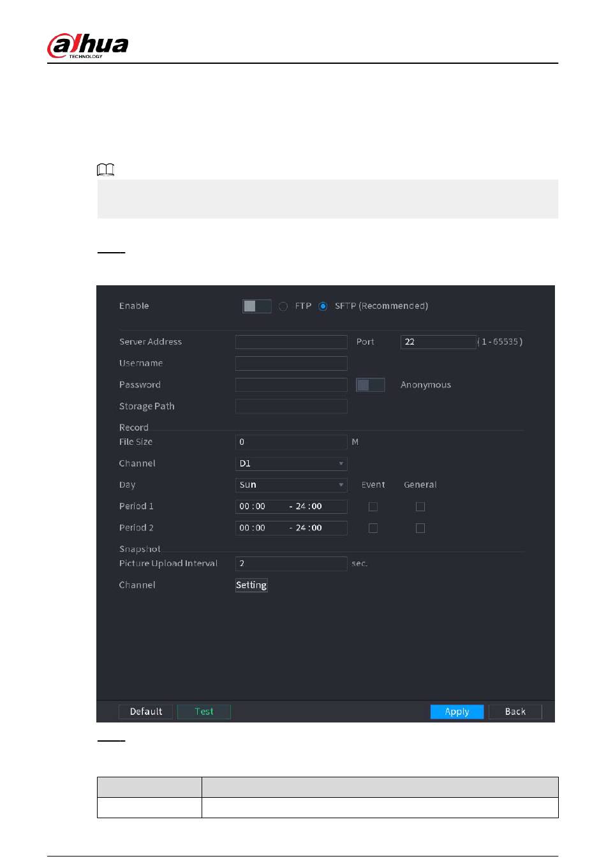Click the Storage Path input field
606x868 pixels.
[x=292, y=406]
